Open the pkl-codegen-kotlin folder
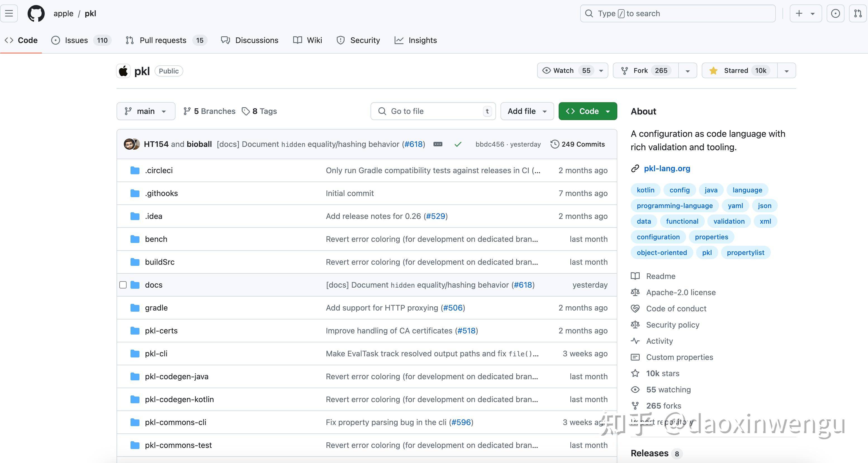This screenshot has height=463, width=868. pos(179,399)
